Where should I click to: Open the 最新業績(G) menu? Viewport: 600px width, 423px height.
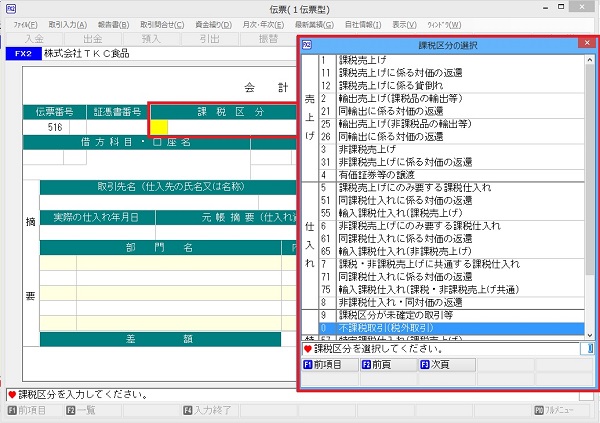click(314, 25)
